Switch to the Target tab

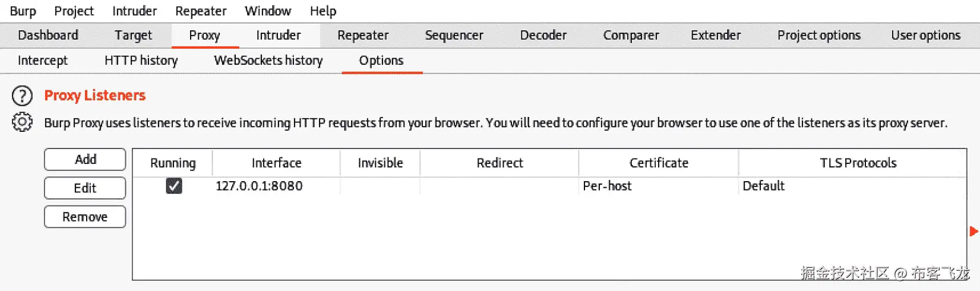[x=133, y=36]
